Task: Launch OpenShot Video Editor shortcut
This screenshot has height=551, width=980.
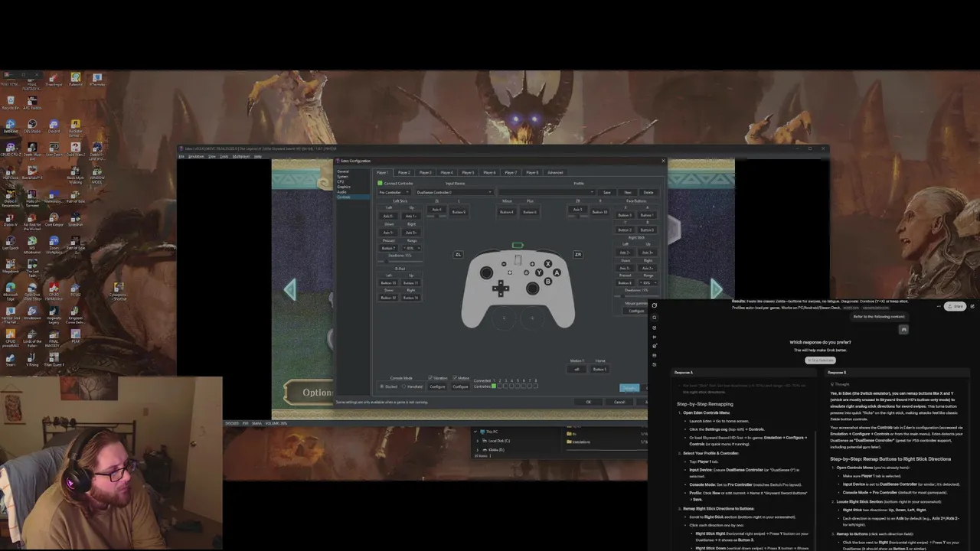Action: [32, 291]
